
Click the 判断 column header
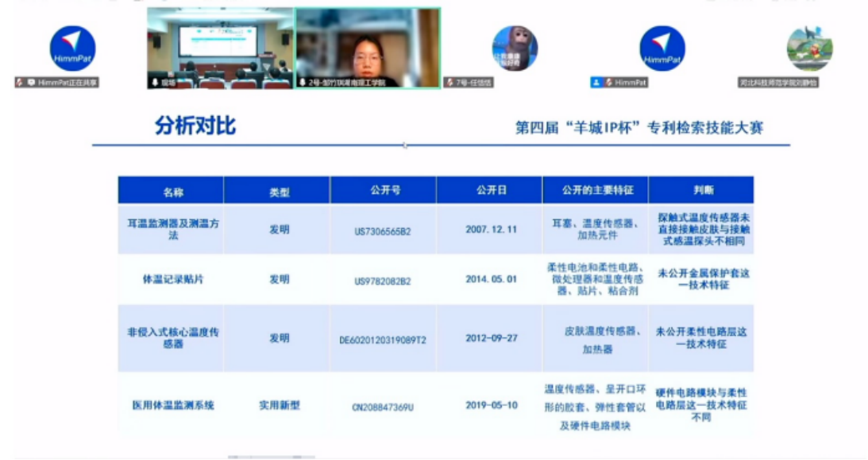point(702,191)
